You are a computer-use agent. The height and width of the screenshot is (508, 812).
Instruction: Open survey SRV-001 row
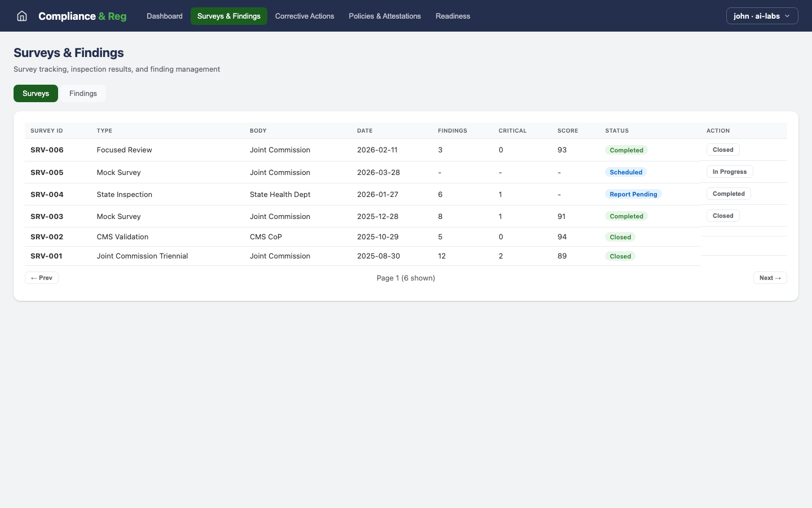[x=46, y=256]
